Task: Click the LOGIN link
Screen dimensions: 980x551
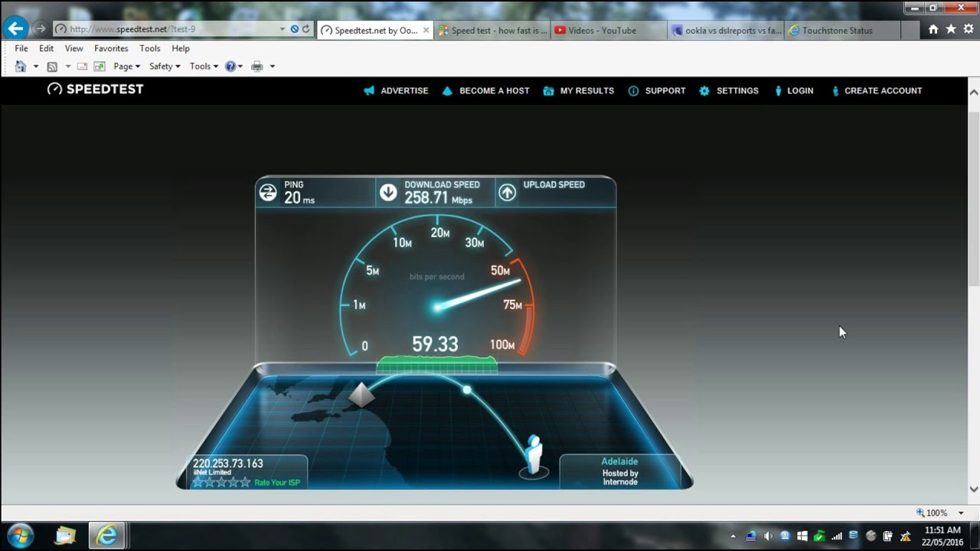Action: click(794, 90)
